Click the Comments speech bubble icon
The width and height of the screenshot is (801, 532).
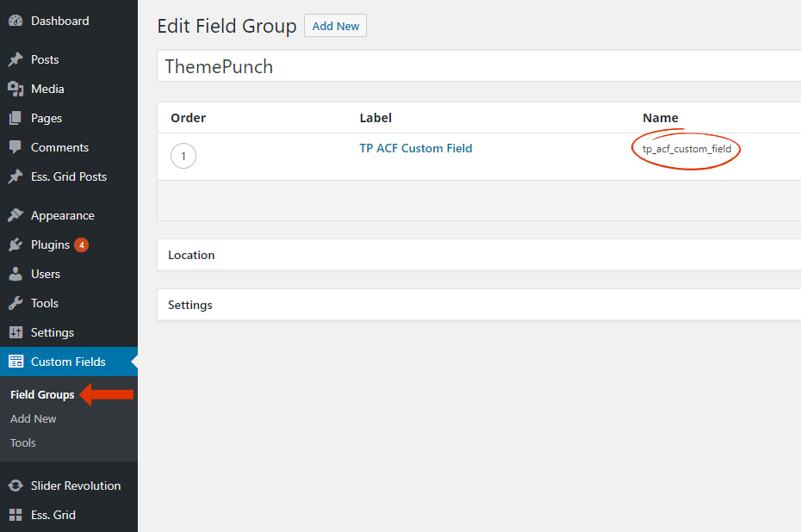click(x=16, y=147)
